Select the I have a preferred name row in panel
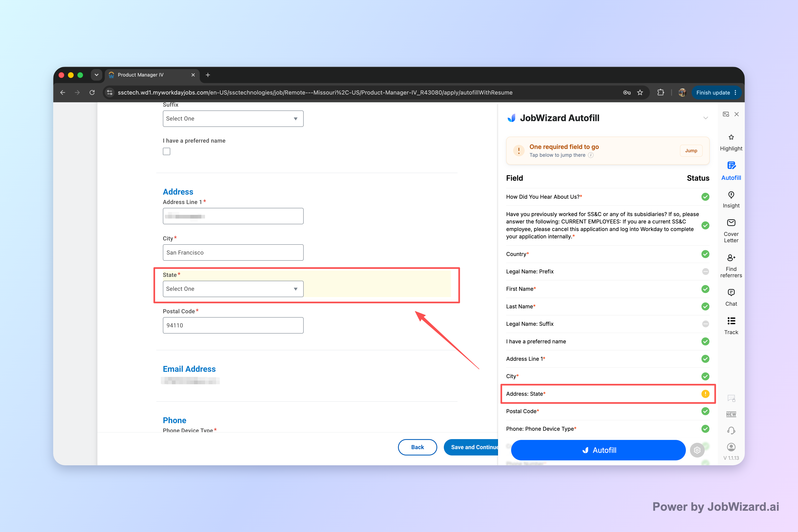Image resolution: width=798 pixels, height=532 pixels. point(608,341)
